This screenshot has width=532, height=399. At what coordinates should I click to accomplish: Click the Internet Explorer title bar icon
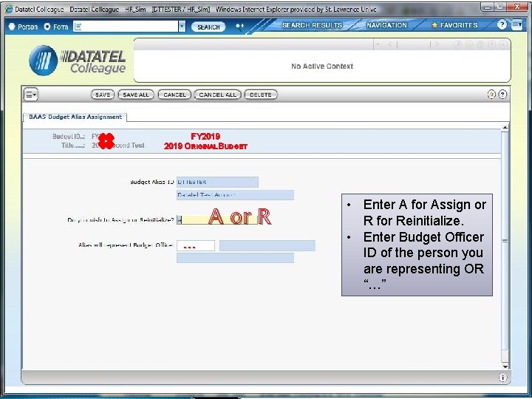[x=9, y=10]
